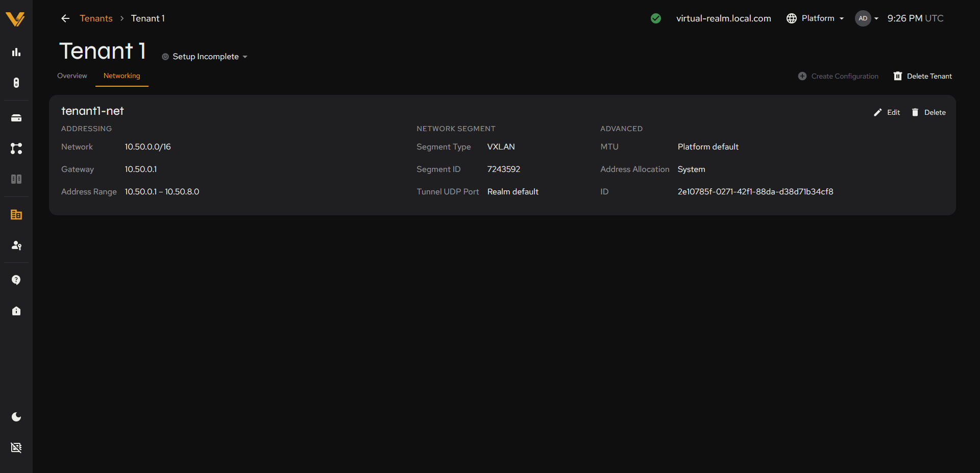This screenshot has height=473, width=980.
Task: Open the dashboard bar chart icon
Action: click(16, 52)
